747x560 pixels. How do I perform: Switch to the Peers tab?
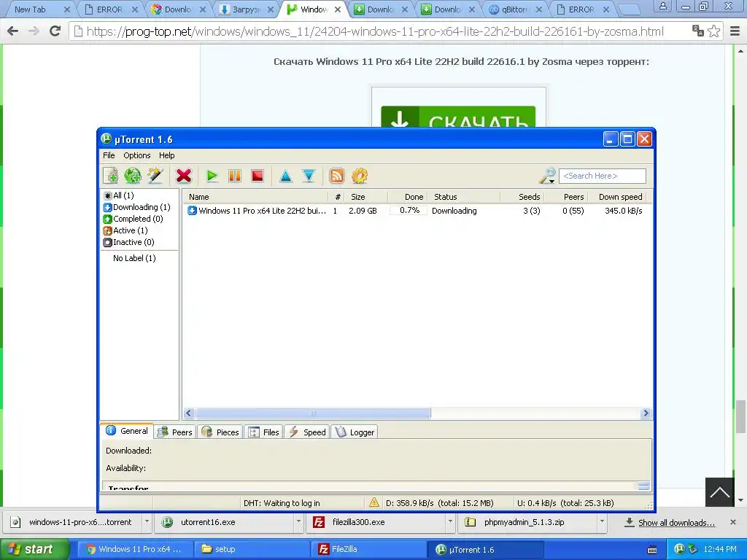pos(175,432)
